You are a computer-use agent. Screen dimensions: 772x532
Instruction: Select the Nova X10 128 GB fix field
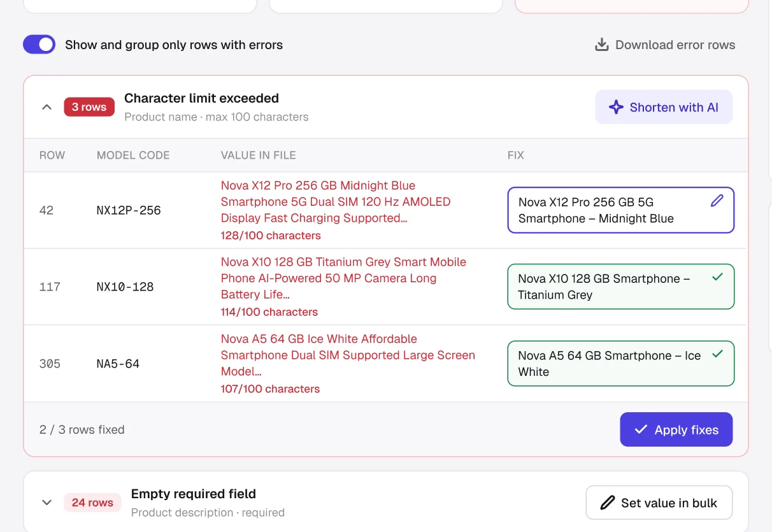[x=621, y=287]
